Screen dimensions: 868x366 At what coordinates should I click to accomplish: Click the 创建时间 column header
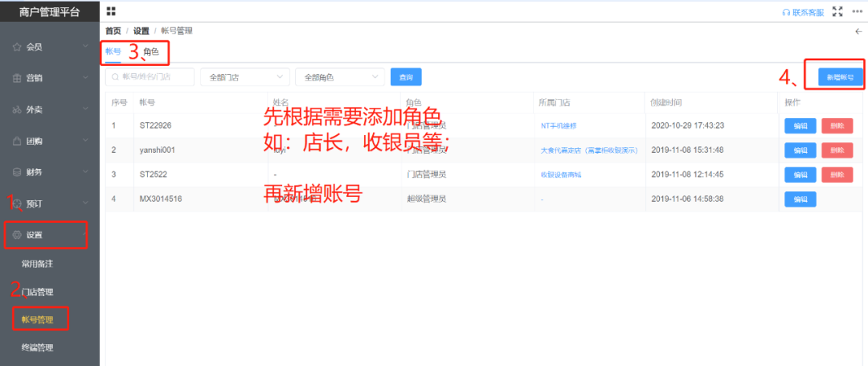666,102
